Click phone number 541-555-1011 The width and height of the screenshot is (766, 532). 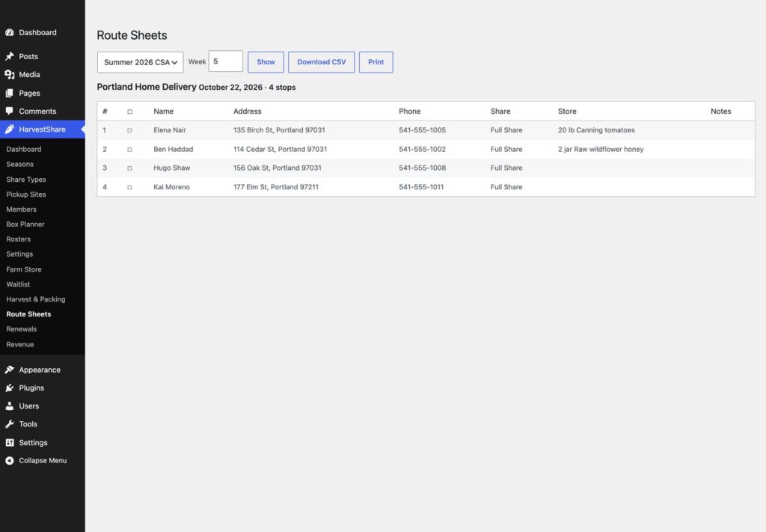[421, 186]
